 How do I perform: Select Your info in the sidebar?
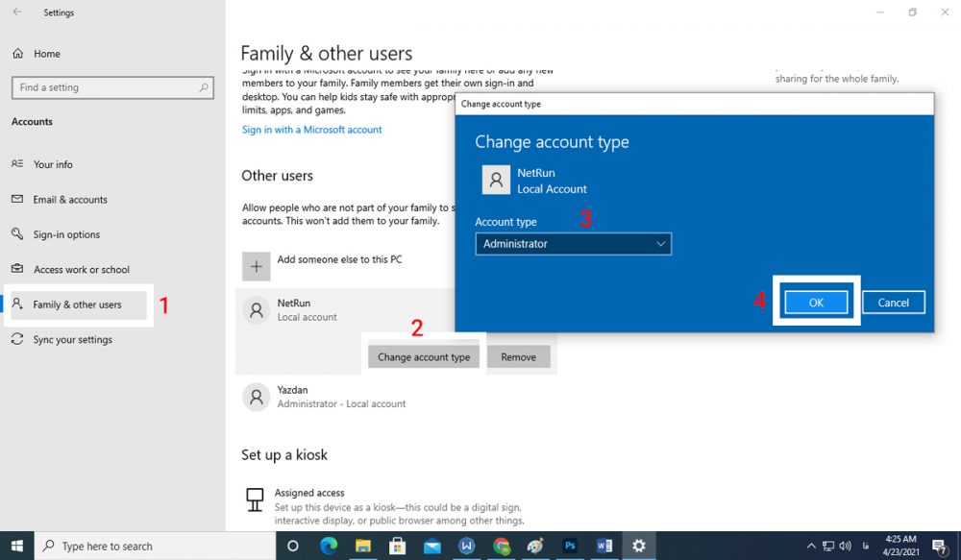point(53,164)
